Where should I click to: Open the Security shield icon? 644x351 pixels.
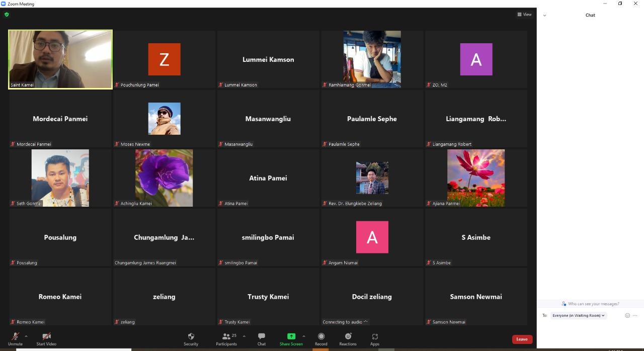click(191, 338)
